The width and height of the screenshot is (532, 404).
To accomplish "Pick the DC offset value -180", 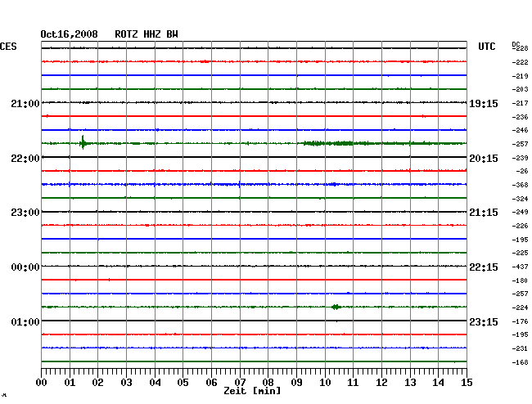I will click(520, 281).
